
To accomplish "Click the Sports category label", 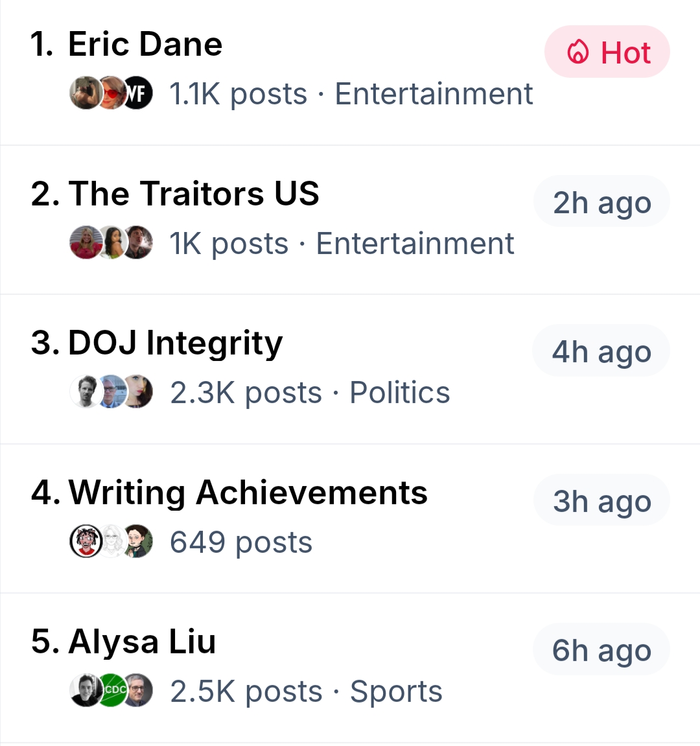I will (396, 692).
